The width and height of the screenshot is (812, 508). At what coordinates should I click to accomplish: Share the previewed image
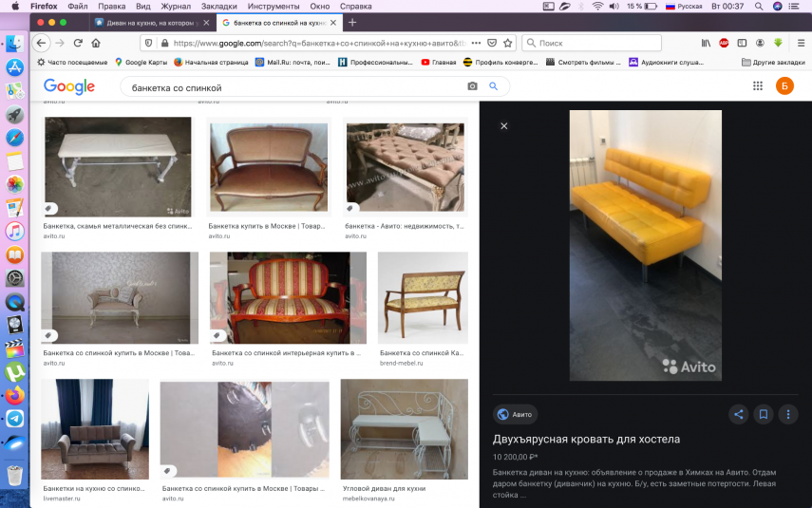739,414
